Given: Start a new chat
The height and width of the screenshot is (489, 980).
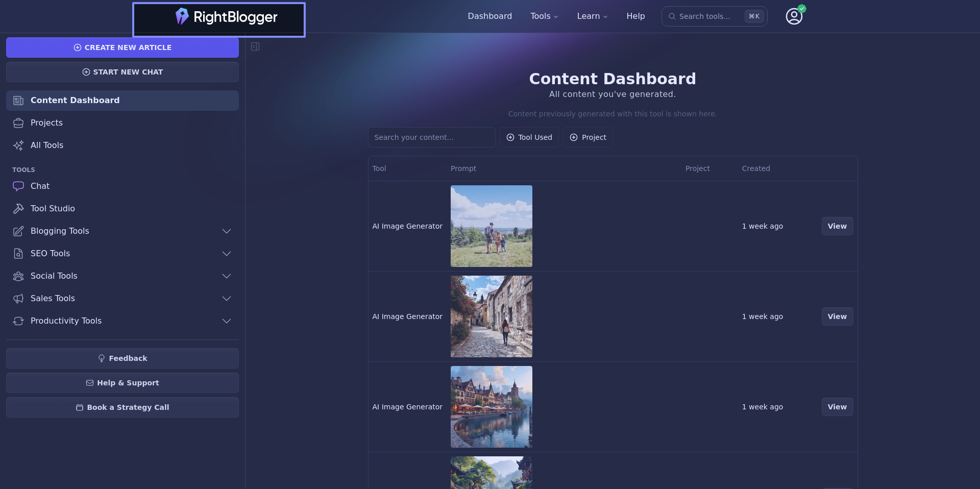Looking at the screenshot, I should (x=122, y=72).
